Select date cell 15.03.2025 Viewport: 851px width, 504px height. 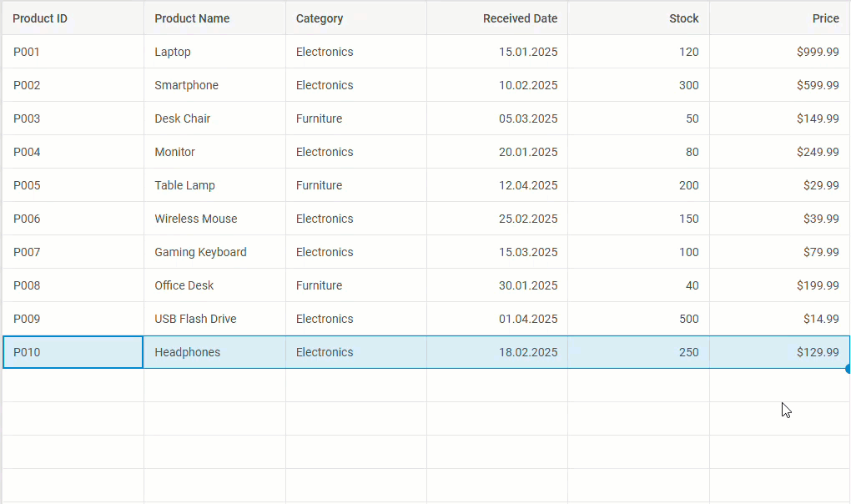(497, 252)
